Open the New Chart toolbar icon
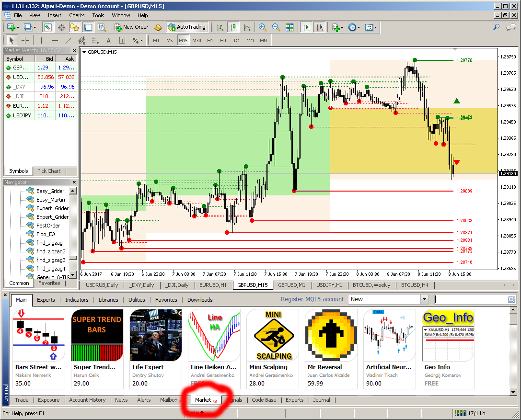 [11, 27]
